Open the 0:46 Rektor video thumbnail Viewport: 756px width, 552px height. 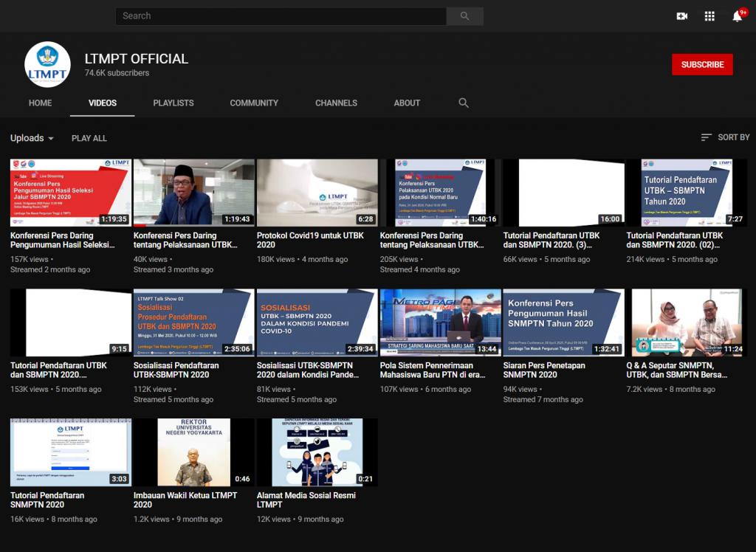click(x=194, y=452)
